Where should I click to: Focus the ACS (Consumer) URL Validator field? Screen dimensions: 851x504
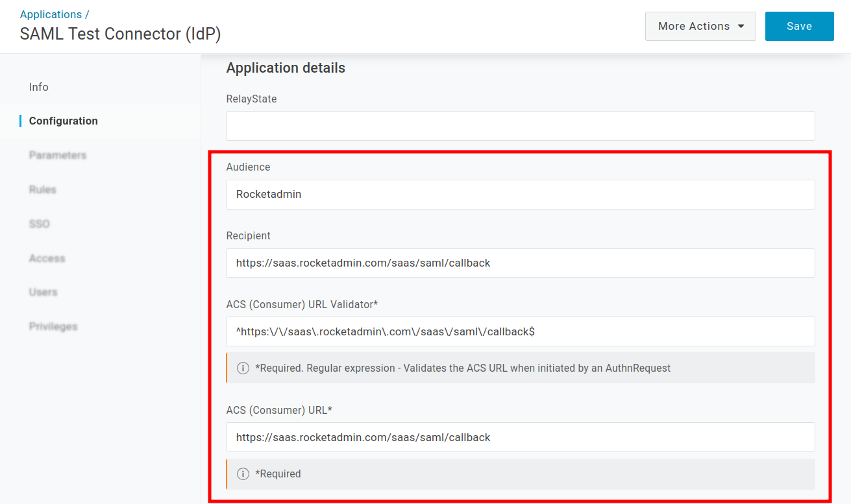coord(520,331)
